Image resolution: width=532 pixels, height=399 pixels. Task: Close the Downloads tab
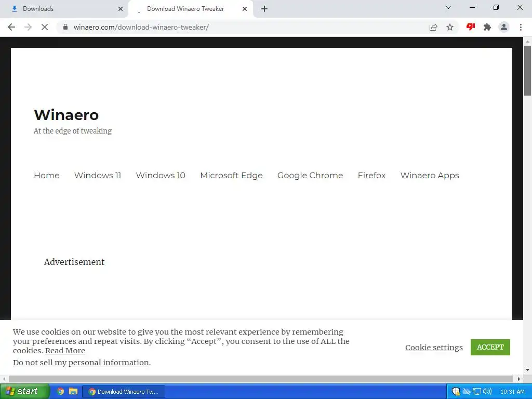point(121,9)
